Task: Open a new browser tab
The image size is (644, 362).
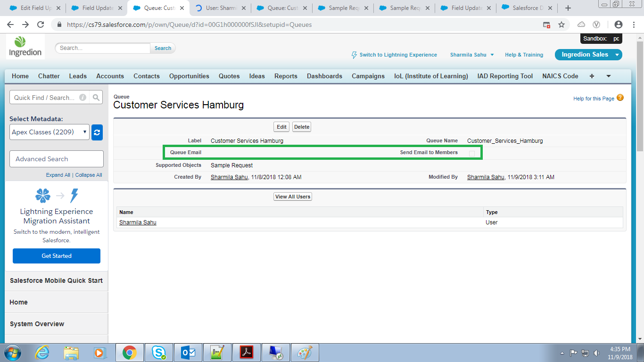Action: pos(568,8)
